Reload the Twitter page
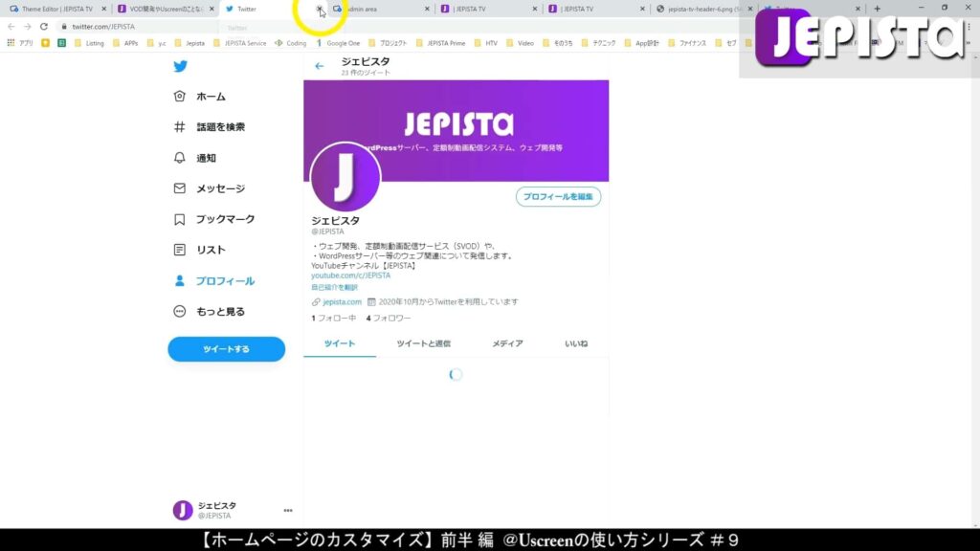This screenshot has width=980, height=551. coord(44,27)
